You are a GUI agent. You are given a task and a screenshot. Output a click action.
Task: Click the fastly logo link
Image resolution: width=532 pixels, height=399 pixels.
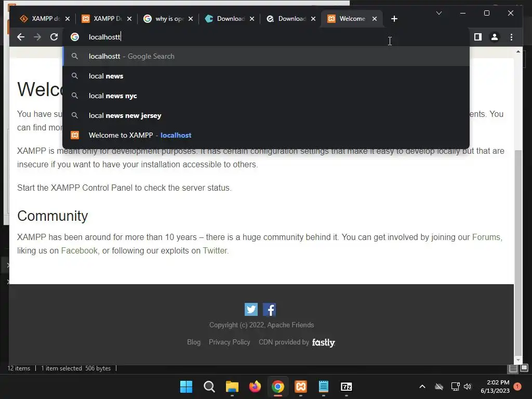click(323, 342)
